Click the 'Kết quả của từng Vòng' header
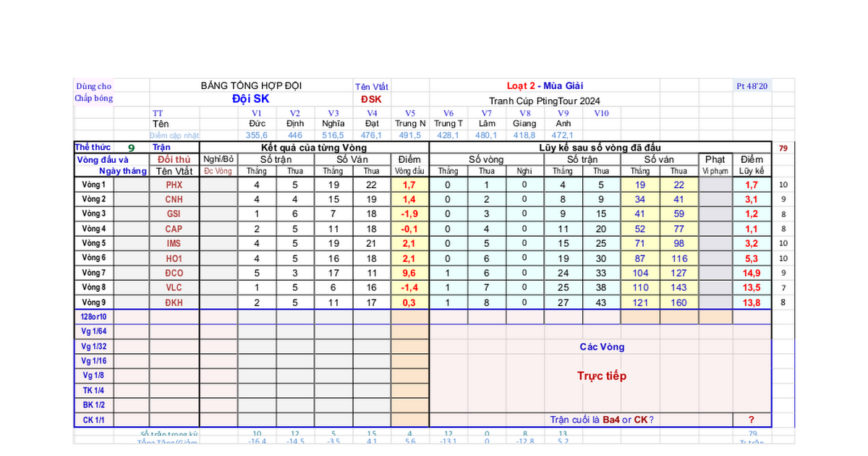The width and height of the screenshot is (868, 456). tap(314, 148)
